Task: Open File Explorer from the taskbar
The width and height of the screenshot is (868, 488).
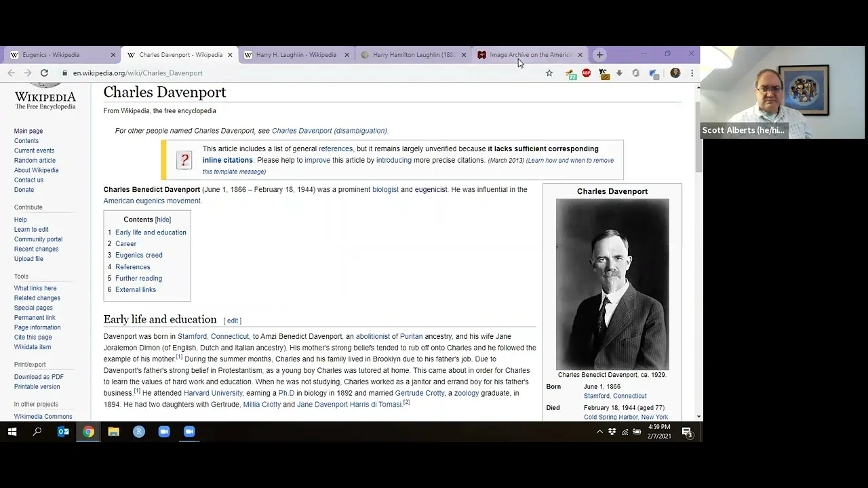Action: [x=113, y=432]
